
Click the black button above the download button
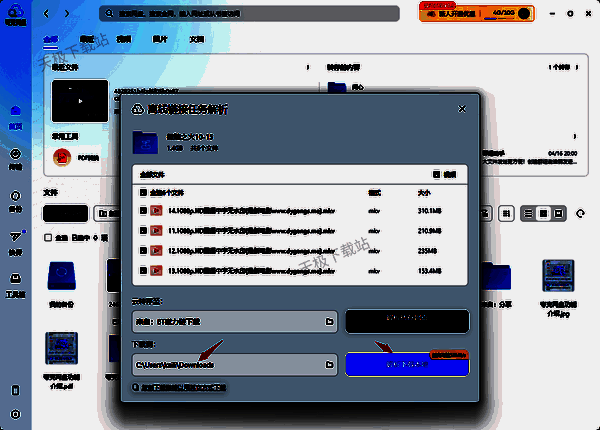pos(407,321)
